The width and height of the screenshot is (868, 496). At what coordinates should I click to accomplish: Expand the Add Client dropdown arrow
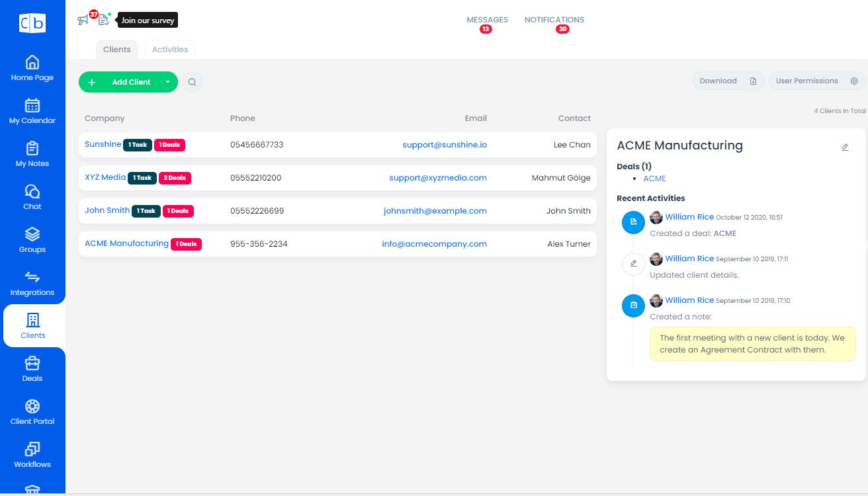168,82
